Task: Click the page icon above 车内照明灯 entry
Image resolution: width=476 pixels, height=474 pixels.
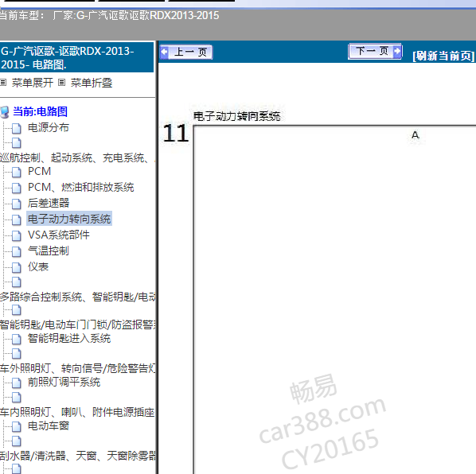Action: click(x=17, y=397)
